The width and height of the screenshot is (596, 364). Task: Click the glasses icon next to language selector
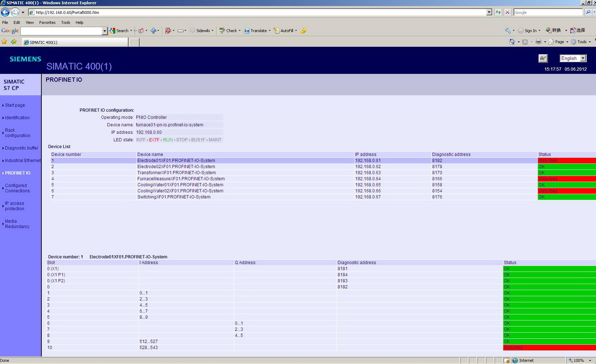tap(543, 59)
